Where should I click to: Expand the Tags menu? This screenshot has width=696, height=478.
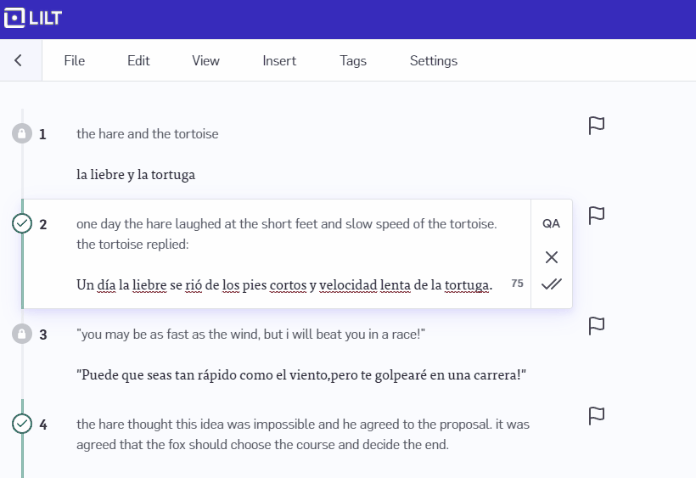[x=353, y=61]
